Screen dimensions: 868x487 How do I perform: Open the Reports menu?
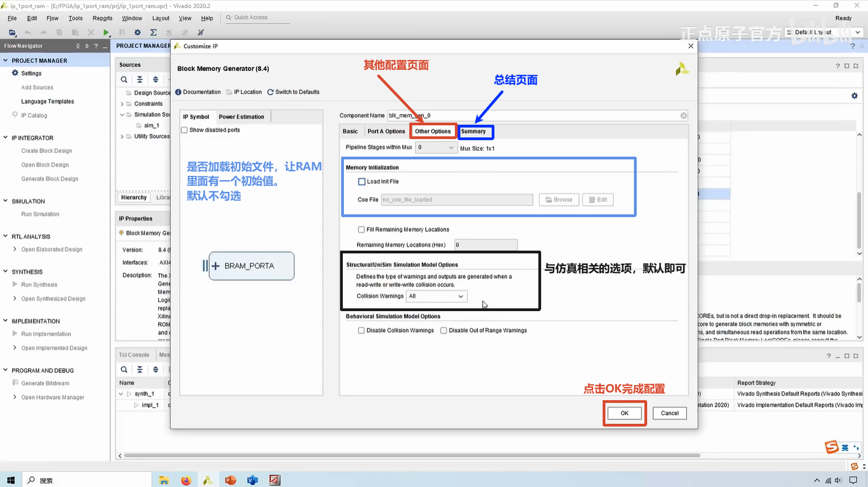[103, 18]
